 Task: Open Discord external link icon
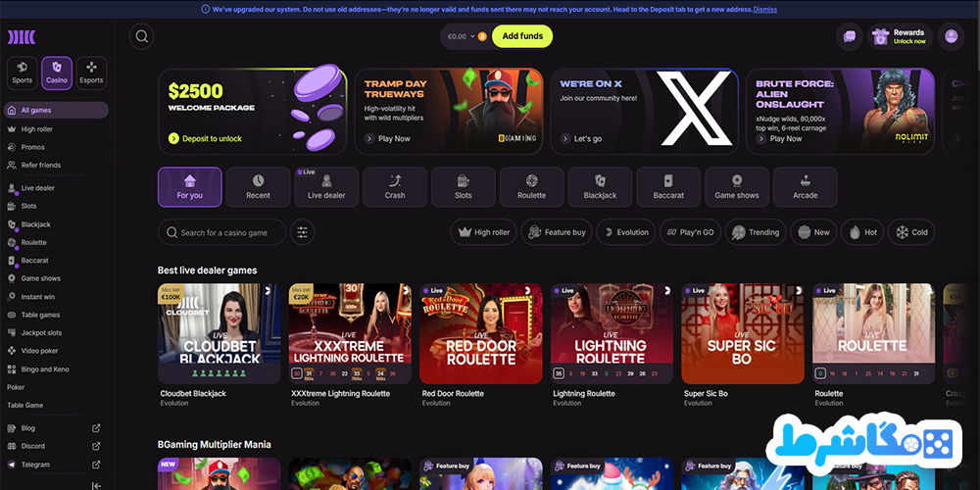coord(96,446)
